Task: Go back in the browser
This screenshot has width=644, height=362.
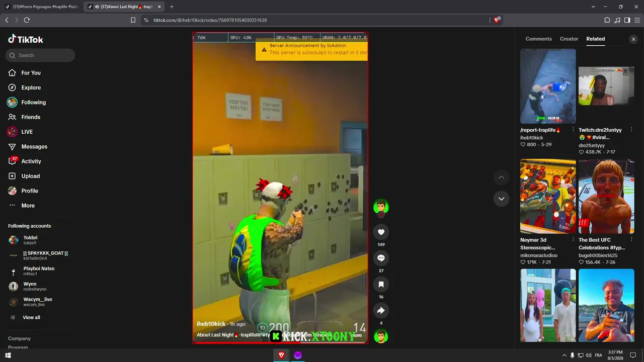Action: (x=7, y=20)
